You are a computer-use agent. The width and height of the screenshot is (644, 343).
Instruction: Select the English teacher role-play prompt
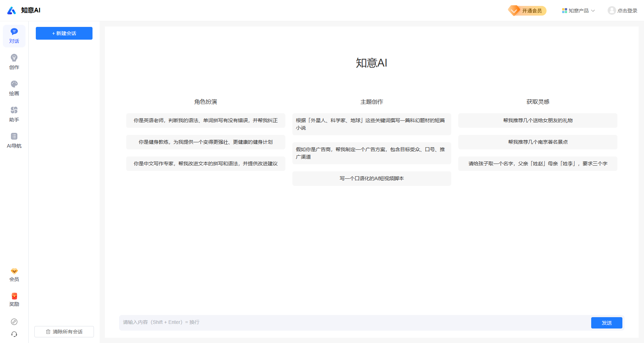click(x=206, y=120)
